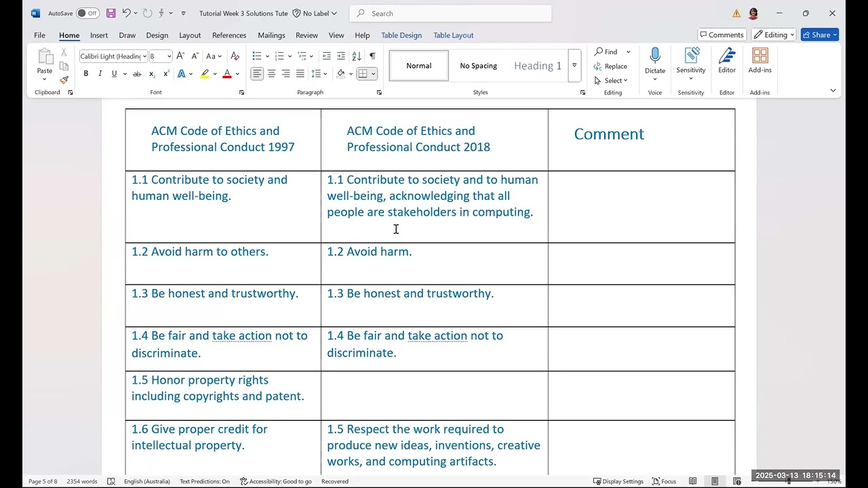Apply subscript formatting
This screenshot has height=488, width=868.
point(152,74)
